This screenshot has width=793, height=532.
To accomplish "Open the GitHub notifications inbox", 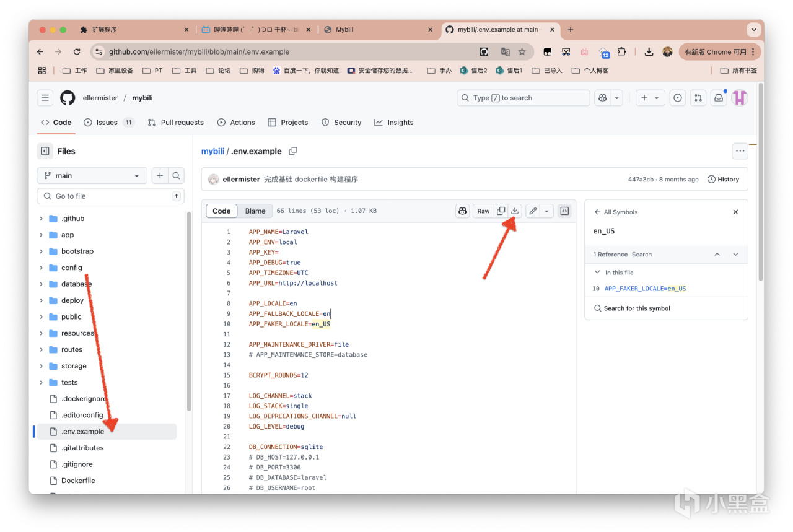I will click(719, 98).
